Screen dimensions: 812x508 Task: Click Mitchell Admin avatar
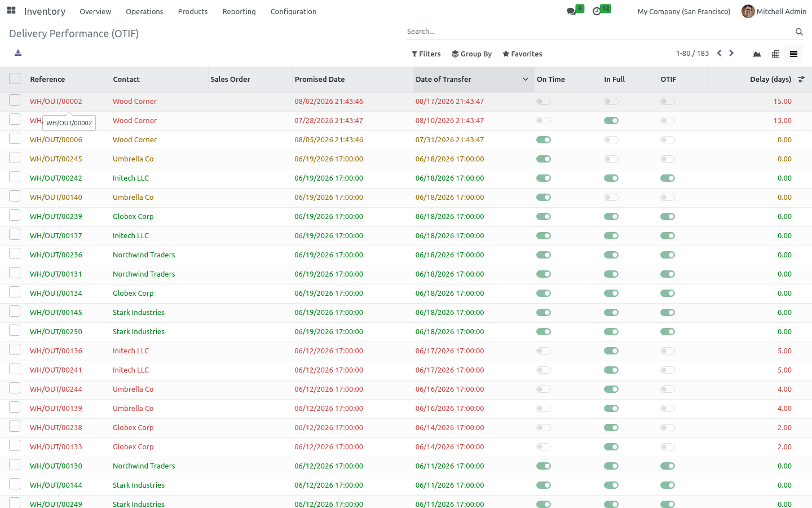tap(748, 11)
